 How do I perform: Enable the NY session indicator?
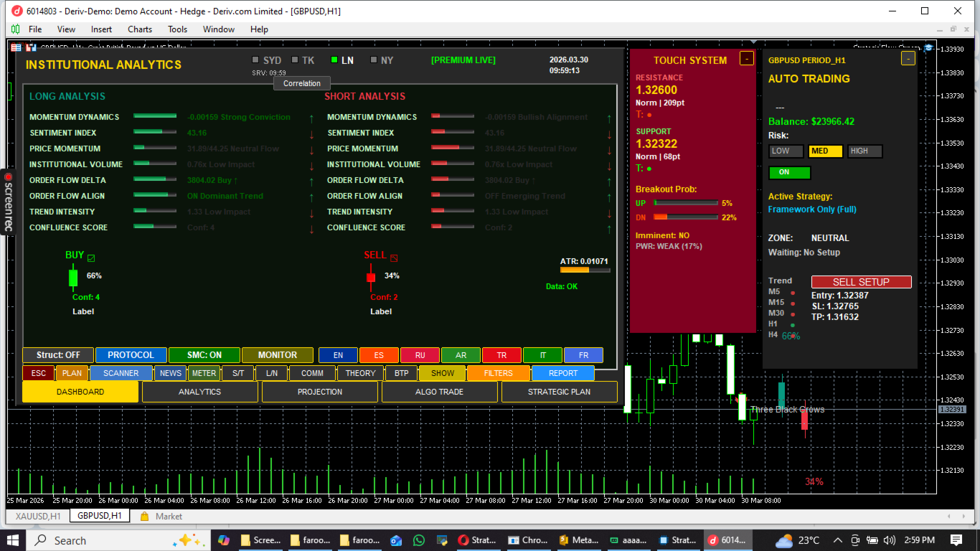coord(374,60)
